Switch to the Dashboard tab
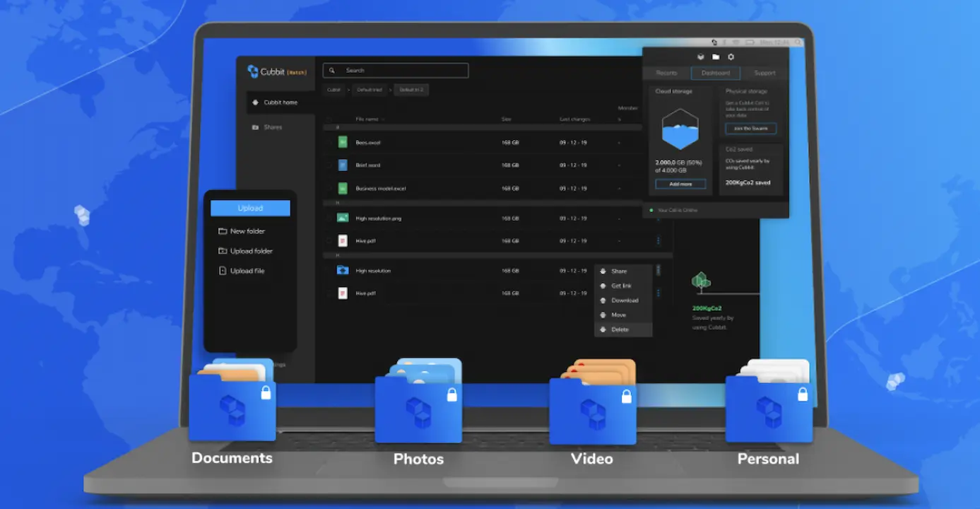 (x=715, y=73)
